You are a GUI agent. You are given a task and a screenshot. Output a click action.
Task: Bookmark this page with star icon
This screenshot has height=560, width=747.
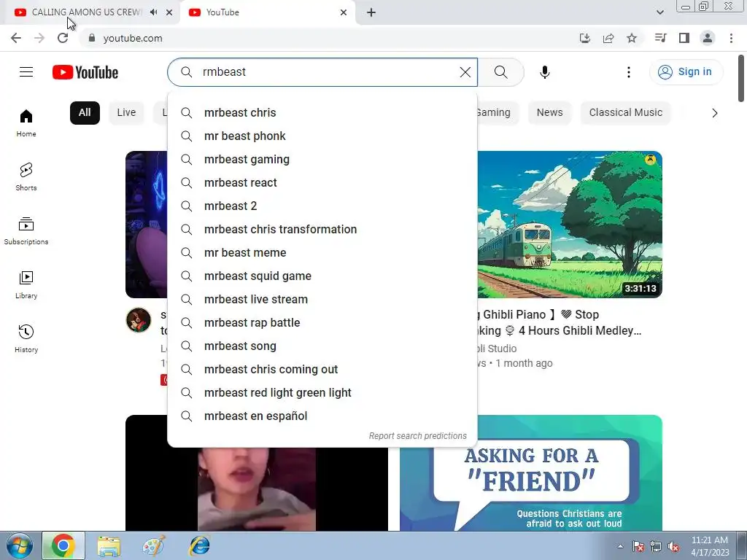[632, 38]
